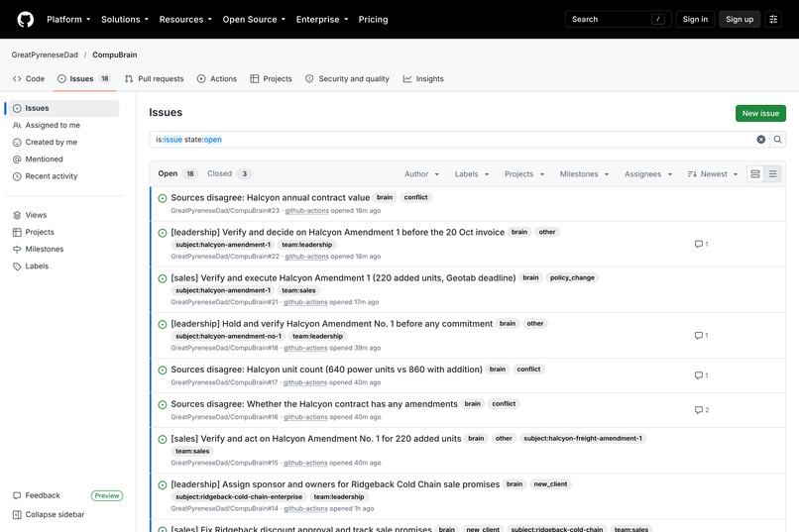Expand the Author filter dropdown
The width and height of the screenshot is (799, 532).
click(421, 174)
